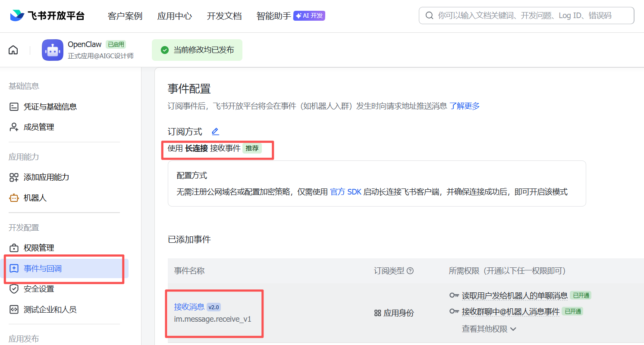
Task: Click the AI 开发 badge
Action: click(x=309, y=16)
